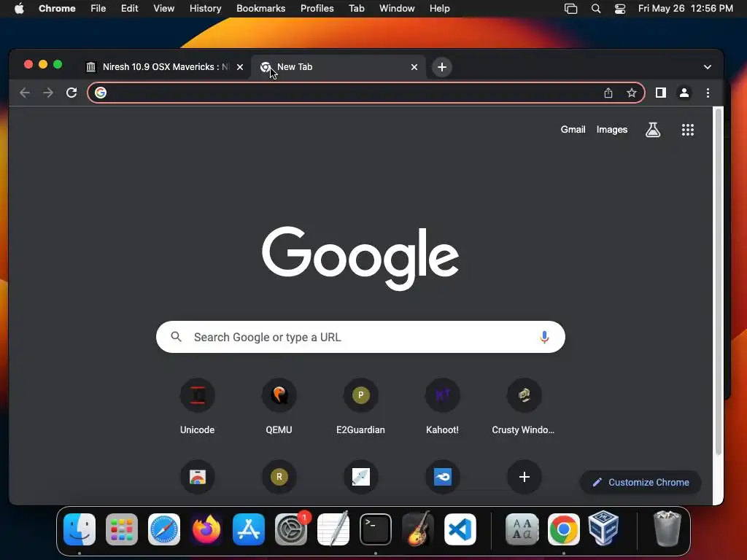Open Chrome three-dot menu
The height and width of the screenshot is (560, 747).
pyautogui.click(x=708, y=93)
